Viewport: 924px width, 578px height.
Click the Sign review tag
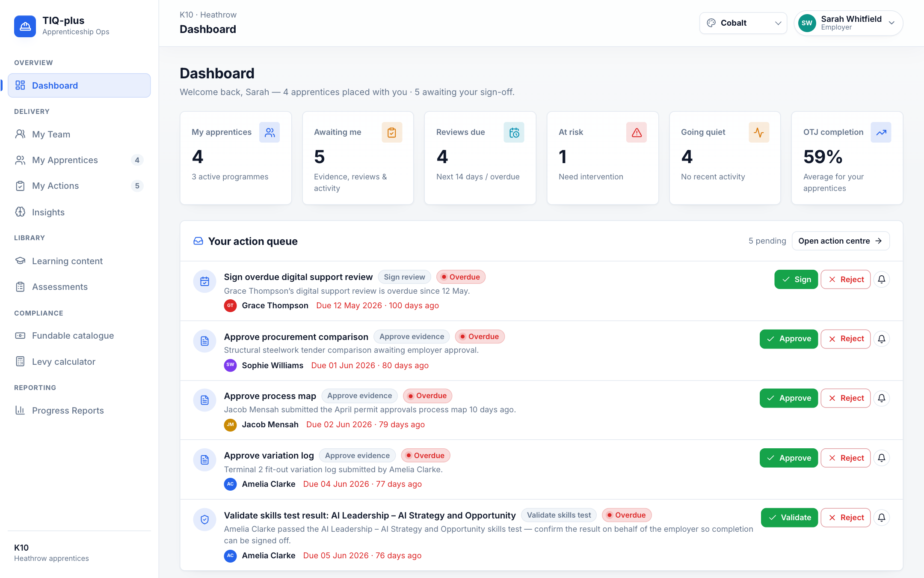(x=404, y=277)
